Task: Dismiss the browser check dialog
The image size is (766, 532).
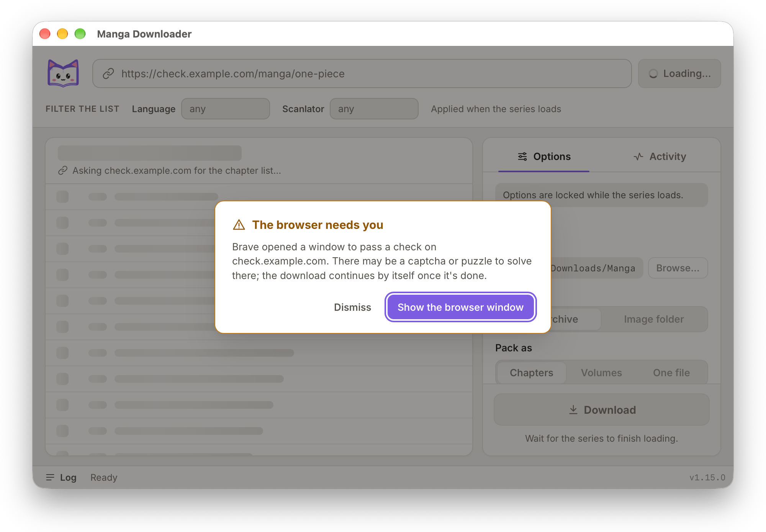Action: [x=352, y=307]
